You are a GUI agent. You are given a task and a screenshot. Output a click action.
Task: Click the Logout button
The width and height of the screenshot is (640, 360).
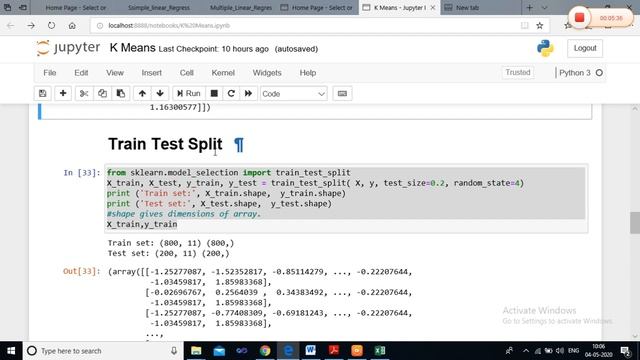coord(585,48)
